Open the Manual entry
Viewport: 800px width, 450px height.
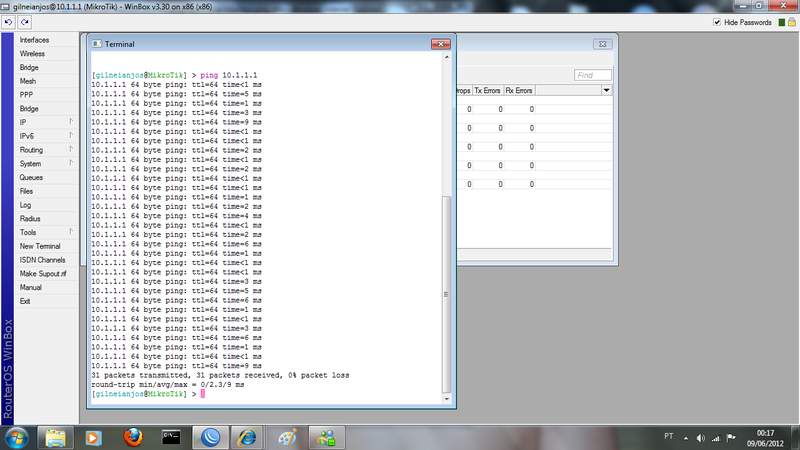tap(31, 287)
